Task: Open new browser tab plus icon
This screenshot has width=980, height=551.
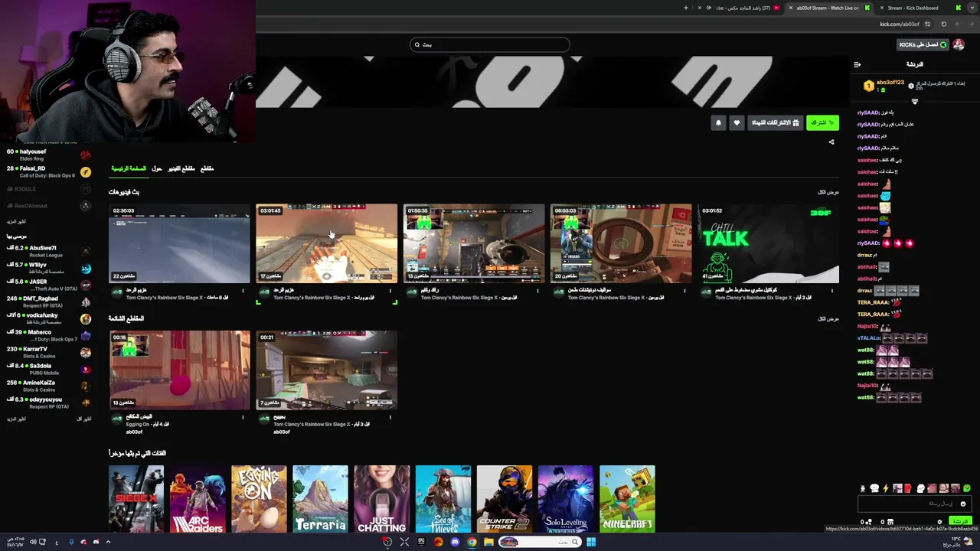Action: coord(686,8)
